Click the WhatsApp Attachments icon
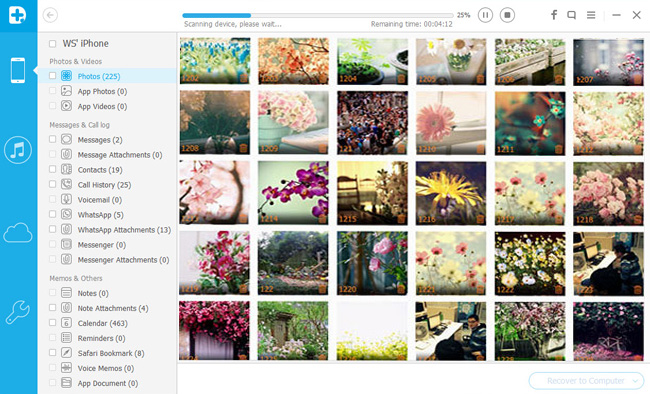650x394 pixels. (66, 229)
